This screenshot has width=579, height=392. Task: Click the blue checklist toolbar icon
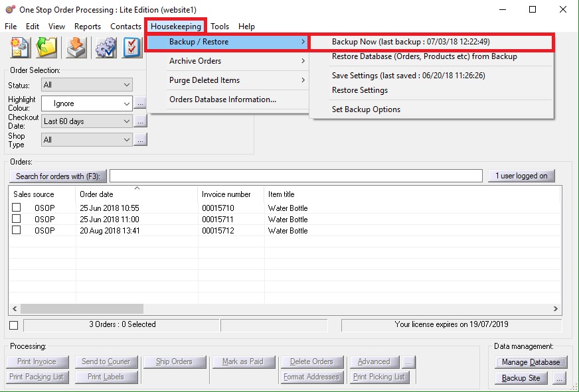point(132,48)
